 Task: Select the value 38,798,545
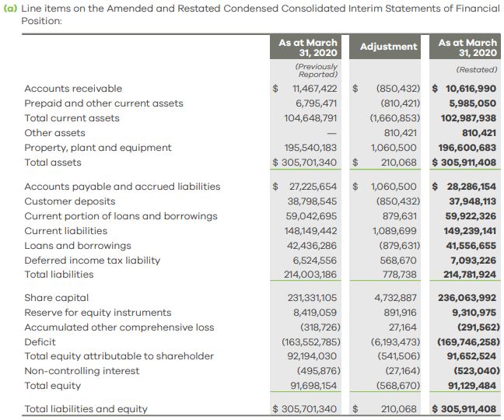[x=312, y=201]
